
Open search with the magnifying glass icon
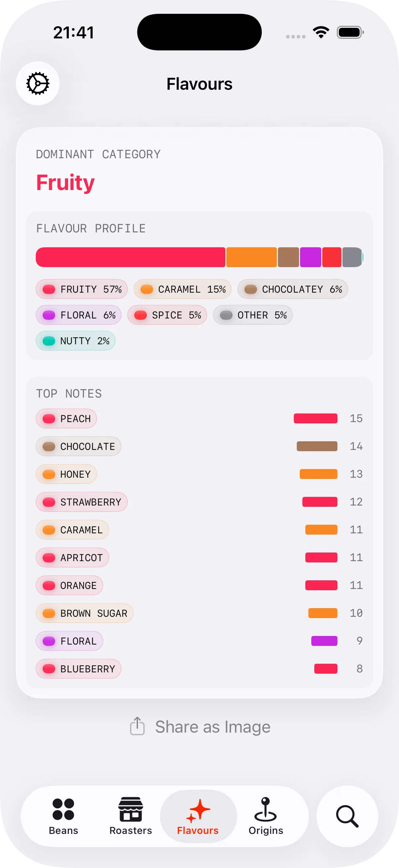click(347, 816)
